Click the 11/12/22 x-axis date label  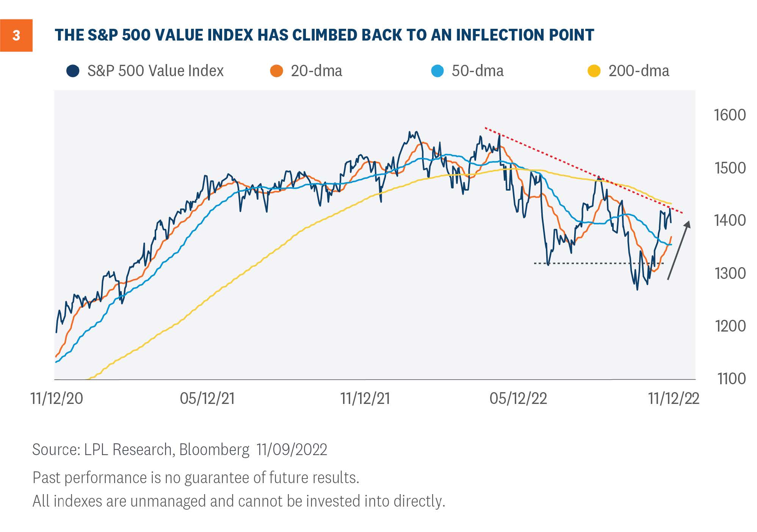coord(674,398)
